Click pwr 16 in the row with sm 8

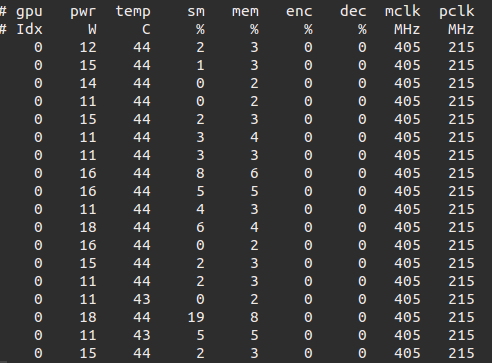pyautogui.click(x=88, y=173)
